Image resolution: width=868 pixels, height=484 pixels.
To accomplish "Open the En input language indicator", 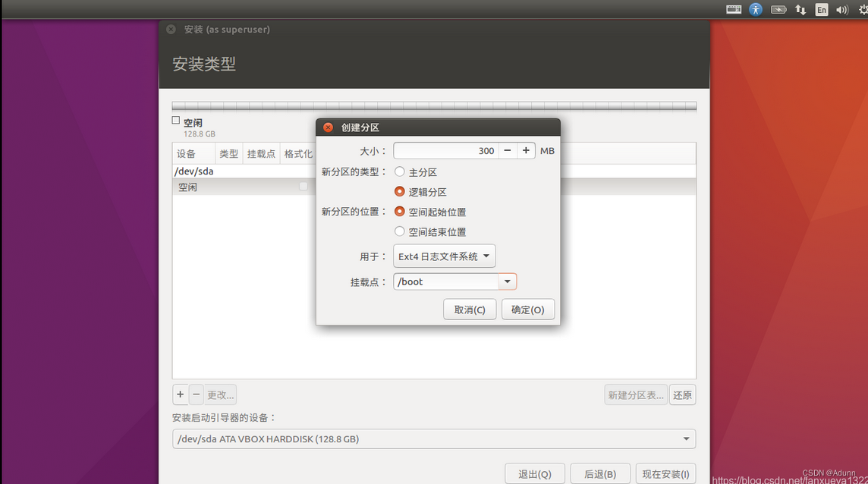I will [x=822, y=9].
